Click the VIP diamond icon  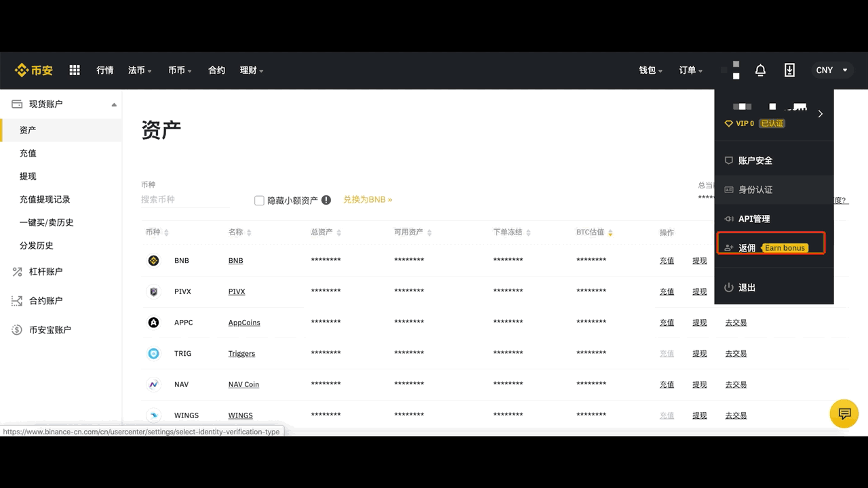[x=729, y=123]
